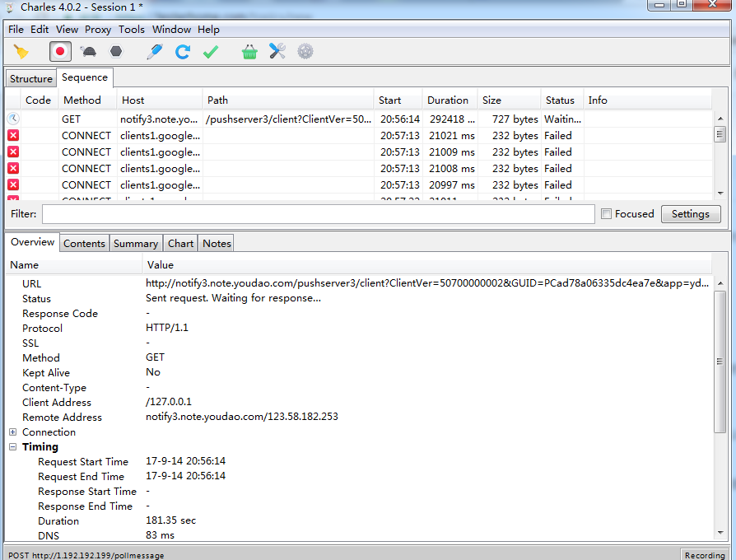This screenshot has width=736, height=560.
Task: Toggle the red Record button
Action: point(60,51)
